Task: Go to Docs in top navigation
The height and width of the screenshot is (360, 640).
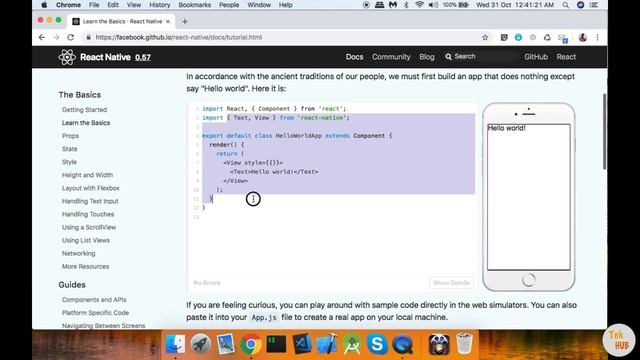Action: click(x=354, y=57)
